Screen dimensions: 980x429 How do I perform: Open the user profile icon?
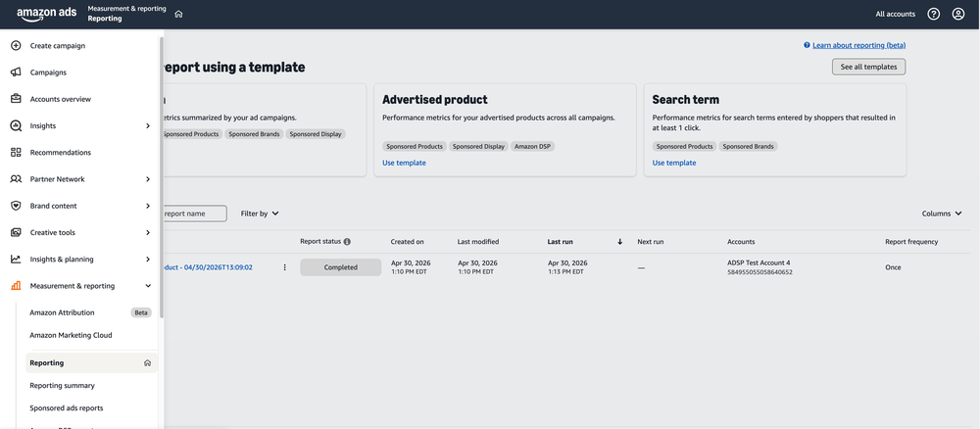pos(958,15)
